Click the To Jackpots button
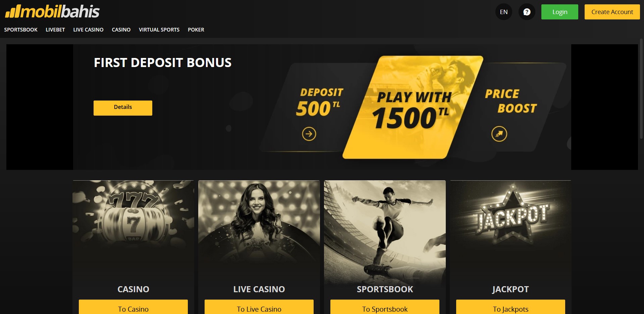 (x=511, y=307)
